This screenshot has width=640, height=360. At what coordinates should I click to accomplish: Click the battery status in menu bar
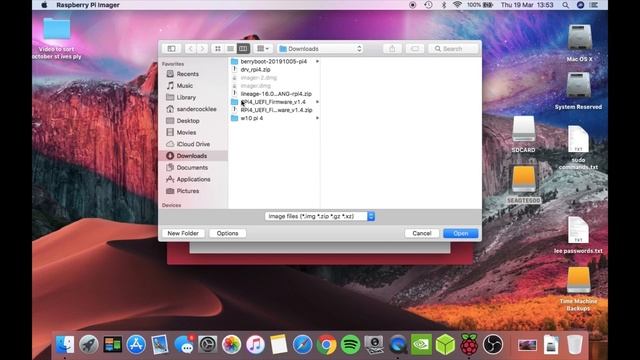pos(480,5)
